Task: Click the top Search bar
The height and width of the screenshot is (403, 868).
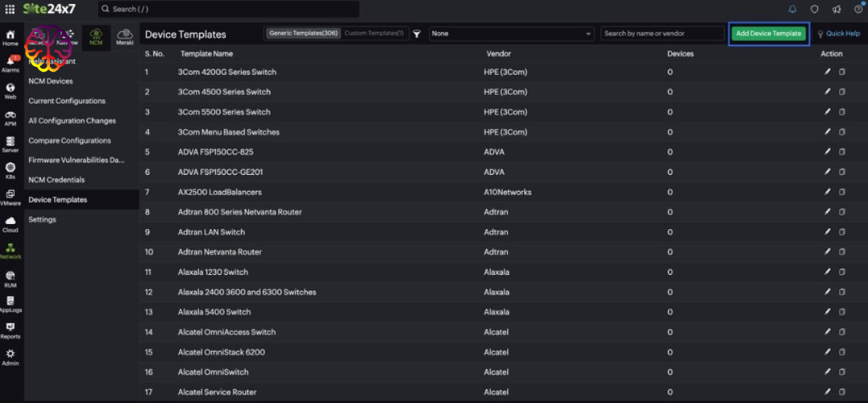Action: [x=229, y=10]
